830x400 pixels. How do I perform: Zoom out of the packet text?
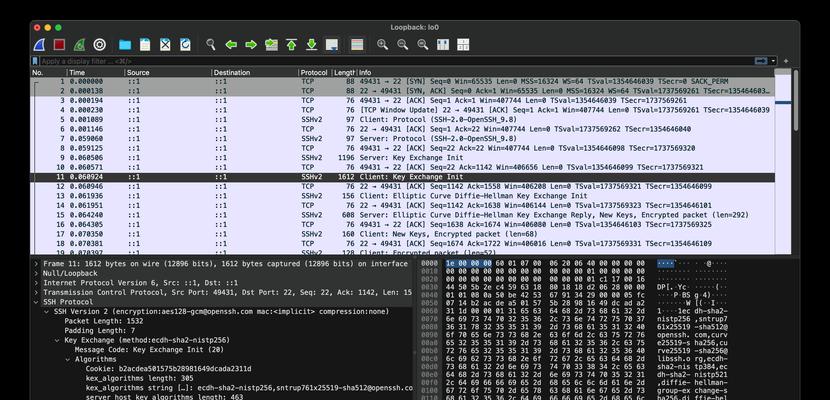pyautogui.click(x=403, y=45)
